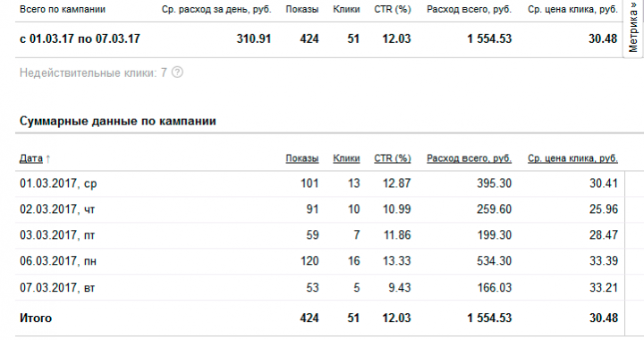
Task: Sort by Ср. цена клика header
Action: pos(573,158)
